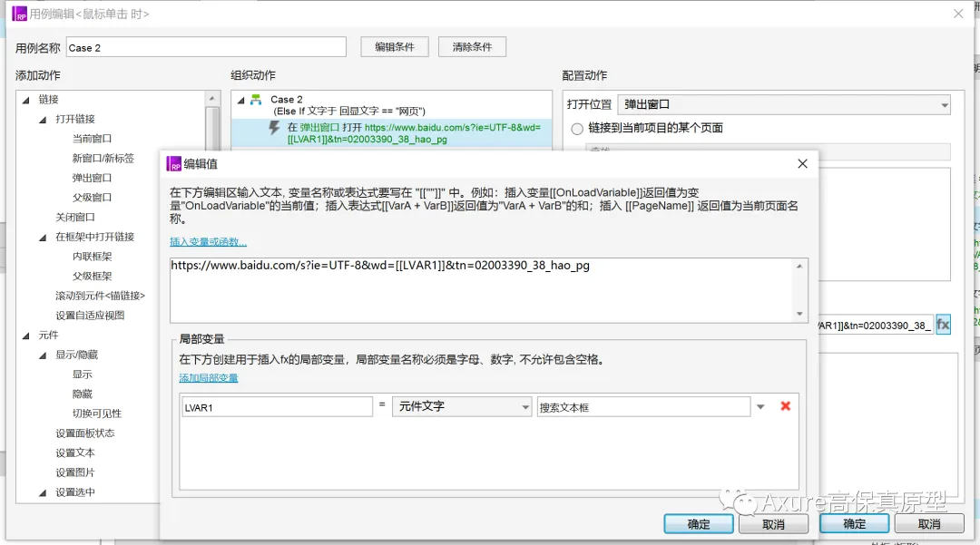
Task: Click the URL expression text area
Action: [x=481, y=290]
